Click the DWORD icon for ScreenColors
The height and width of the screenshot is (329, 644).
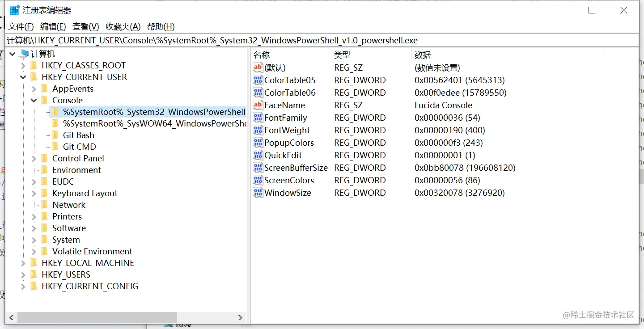click(258, 180)
